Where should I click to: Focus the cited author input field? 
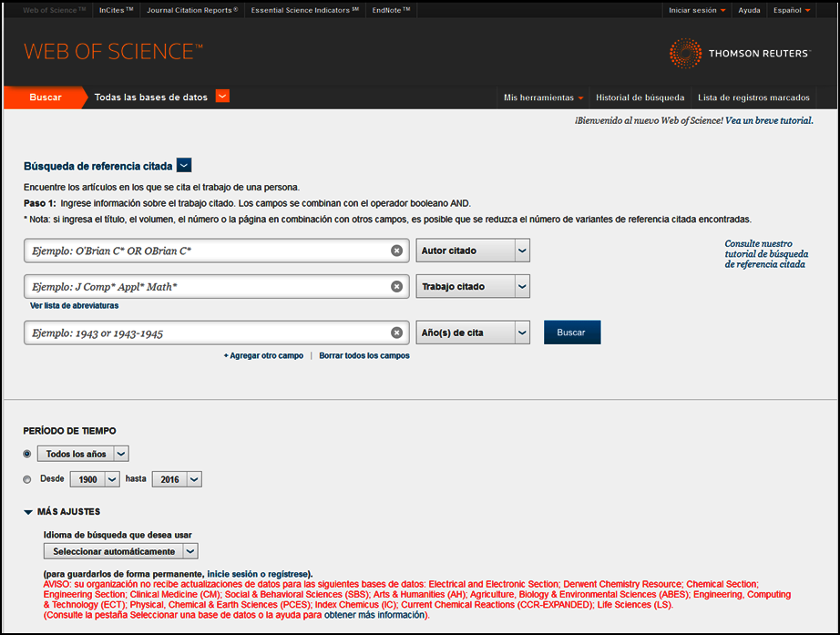(217, 251)
